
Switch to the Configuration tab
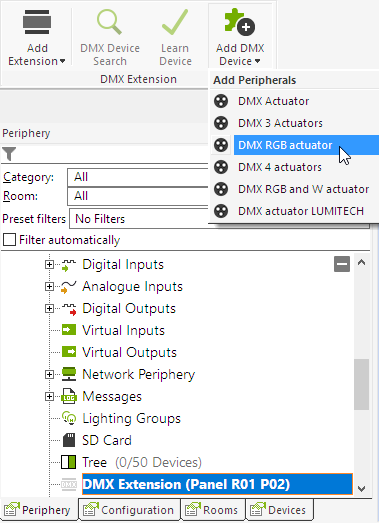[x=130, y=509]
